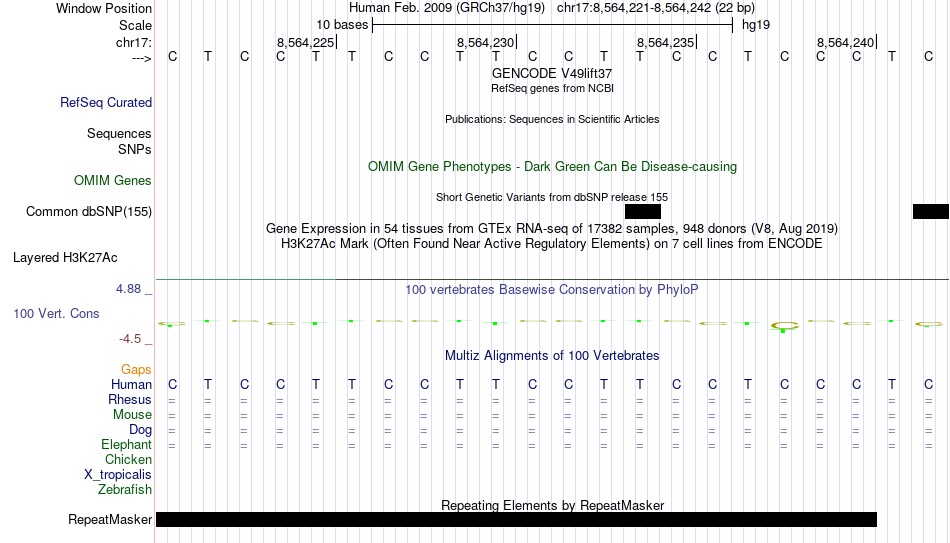
Task: Click the 10 bases scale bar
Action: 552,25
